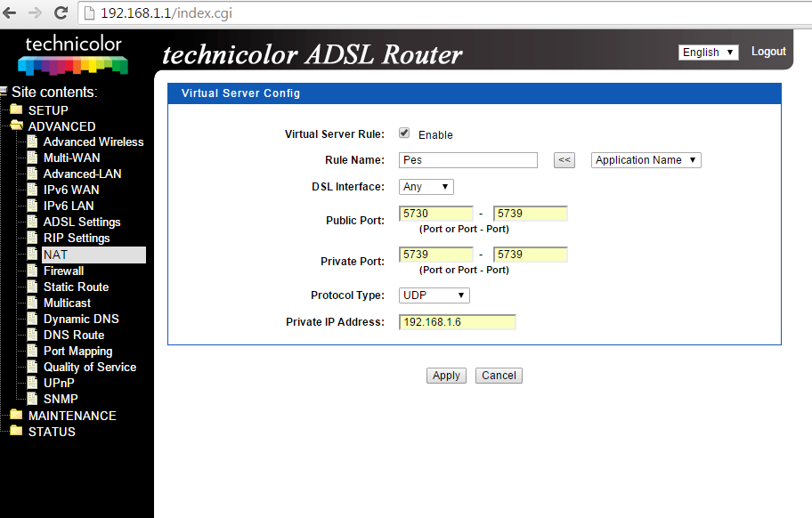The height and width of the screenshot is (518, 812).
Task: Open the DNS Route page
Action: [74, 335]
